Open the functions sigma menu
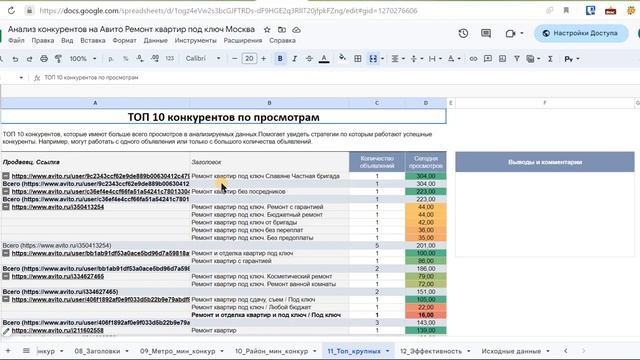 550,59
